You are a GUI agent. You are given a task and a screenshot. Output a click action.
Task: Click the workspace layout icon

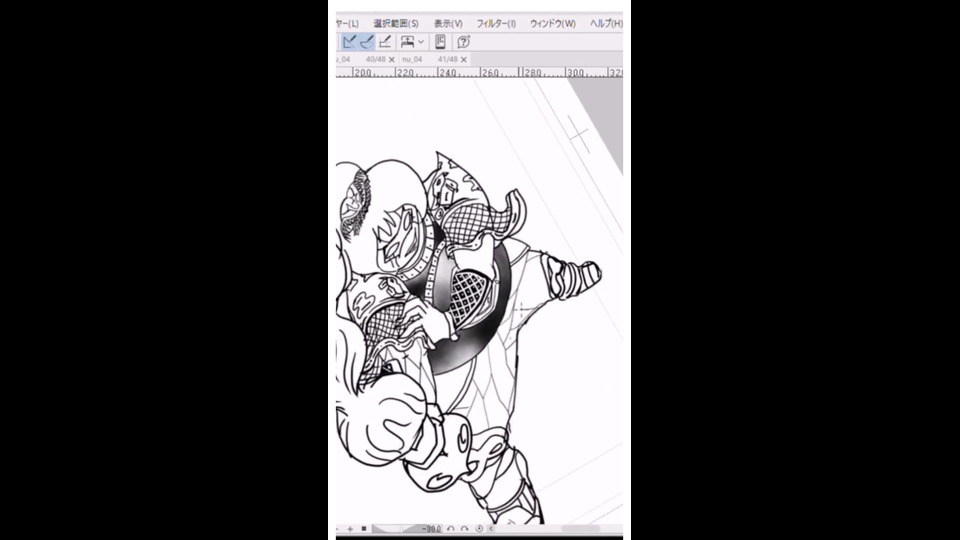point(407,42)
